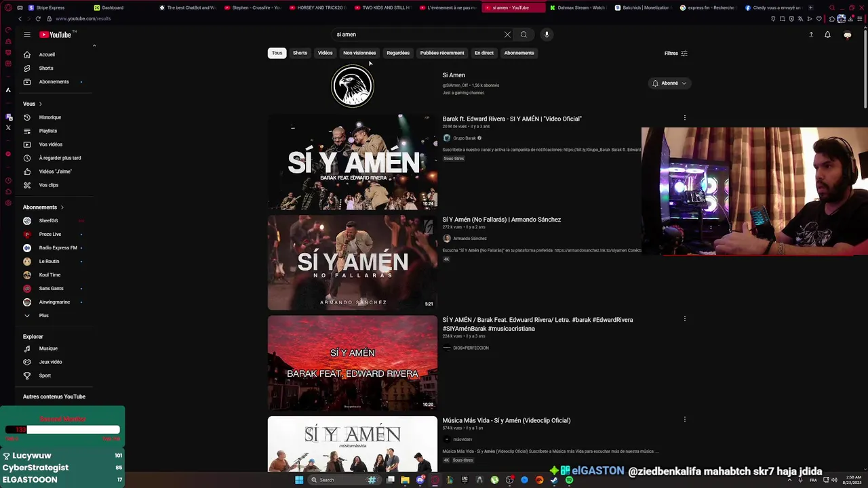
Task: Open options menu for Barak ft. Edward Rivera video
Action: 685,118
